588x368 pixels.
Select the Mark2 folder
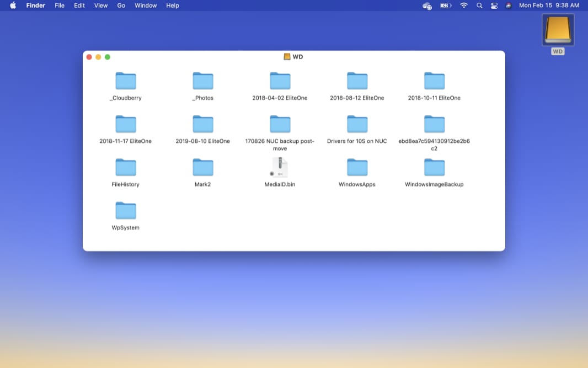[x=202, y=168]
